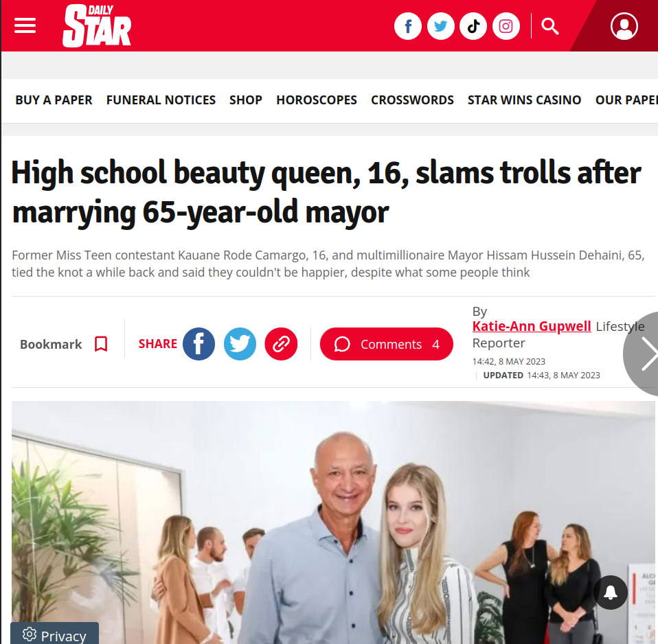This screenshot has width=658, height=644.
Task: Open Privacy settings button
Action: (54, 634)
